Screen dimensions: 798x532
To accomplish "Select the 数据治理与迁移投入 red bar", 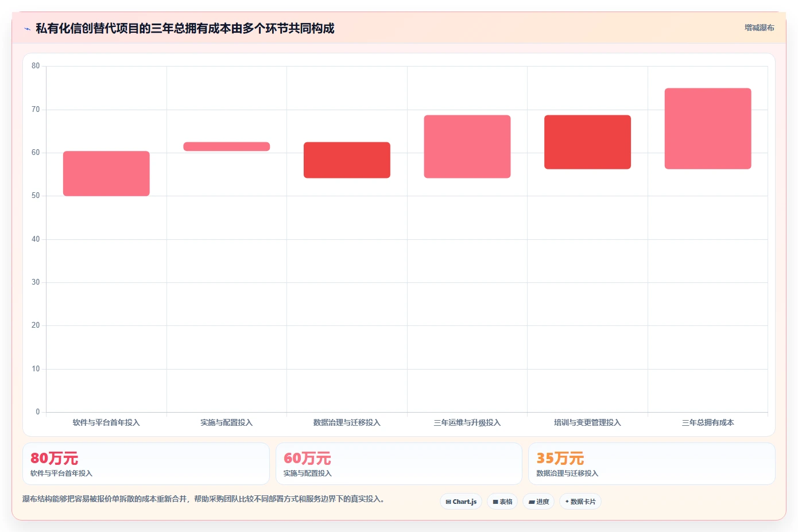I will pyautogui.click(x=347, y=160).
